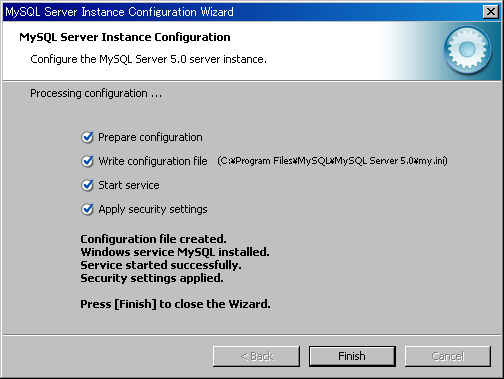
Task: Click the 'Press [Finish] to close the Wizard.' text
Action: pos(175,304)
